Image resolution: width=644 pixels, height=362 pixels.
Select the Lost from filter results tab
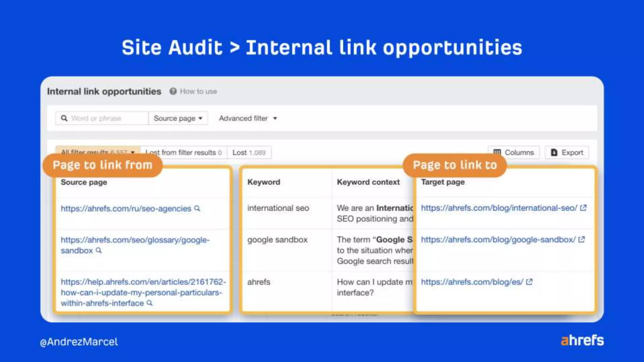click(184, 152)
